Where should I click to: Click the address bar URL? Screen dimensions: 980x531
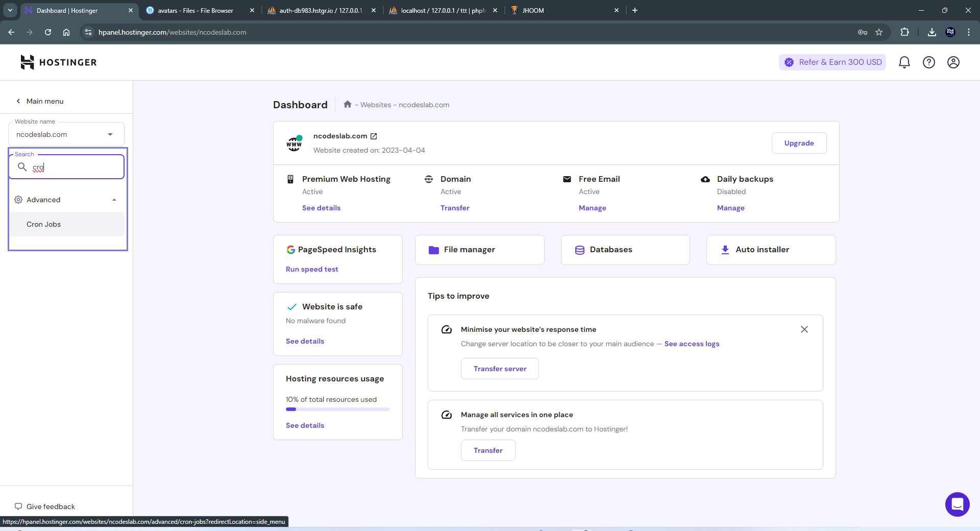pyautogui.click(x=173, y=32)
